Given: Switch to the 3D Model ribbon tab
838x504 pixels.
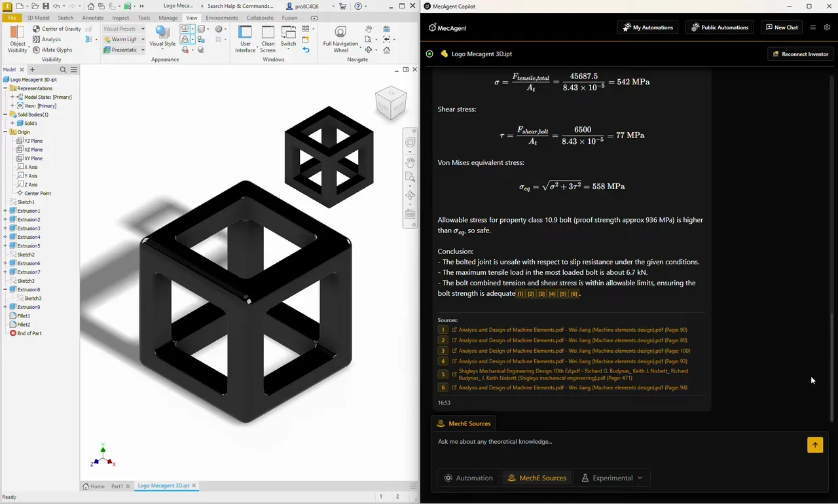Looking at the screenshot, I should point(38,18).
